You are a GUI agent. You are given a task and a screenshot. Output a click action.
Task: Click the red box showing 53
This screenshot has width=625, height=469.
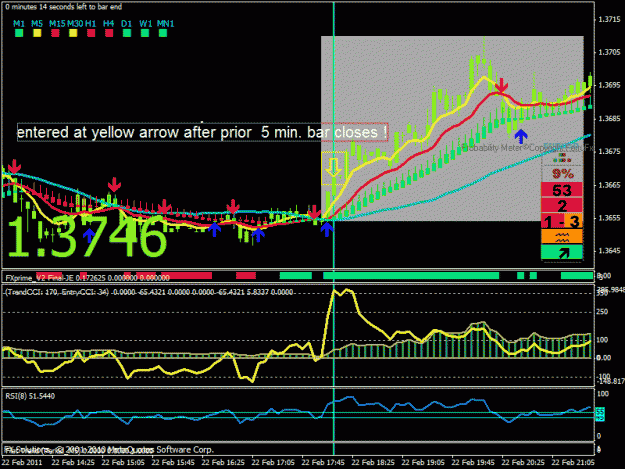[x=562, y=190]
